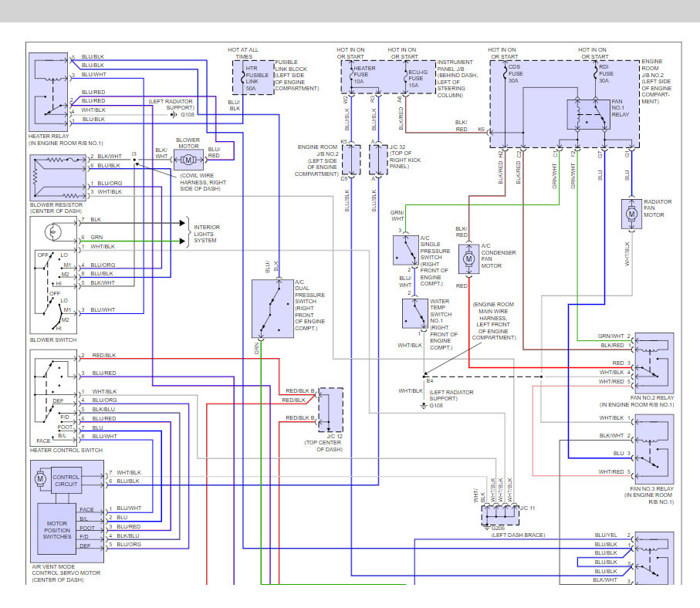
Task: Click the G206 ground symbol
Action: tap(487, 528)
